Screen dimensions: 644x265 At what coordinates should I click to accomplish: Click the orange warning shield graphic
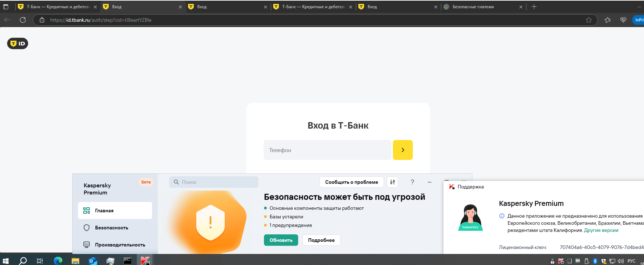click(210, 222)
